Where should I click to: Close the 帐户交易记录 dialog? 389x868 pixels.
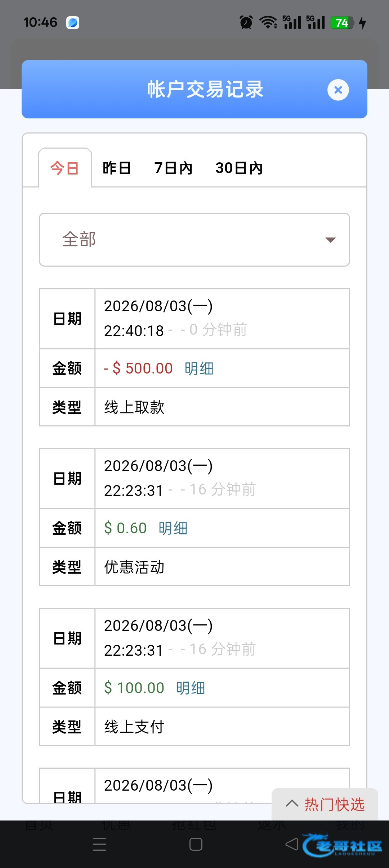[338, 90]
